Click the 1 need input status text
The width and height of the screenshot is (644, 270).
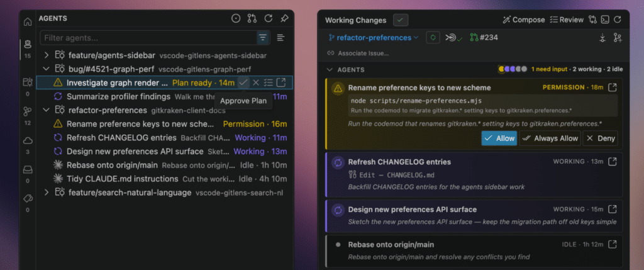pos(550,69)
